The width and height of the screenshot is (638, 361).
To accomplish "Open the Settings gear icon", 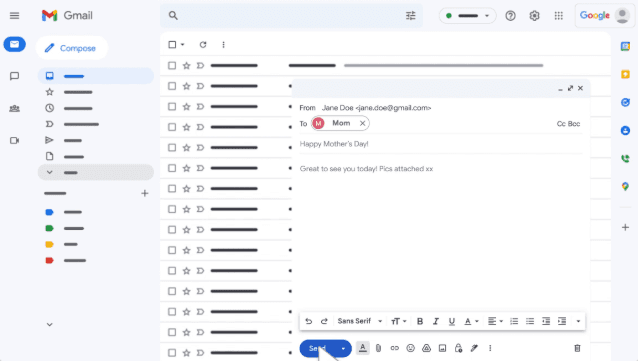I will point(534,15).
